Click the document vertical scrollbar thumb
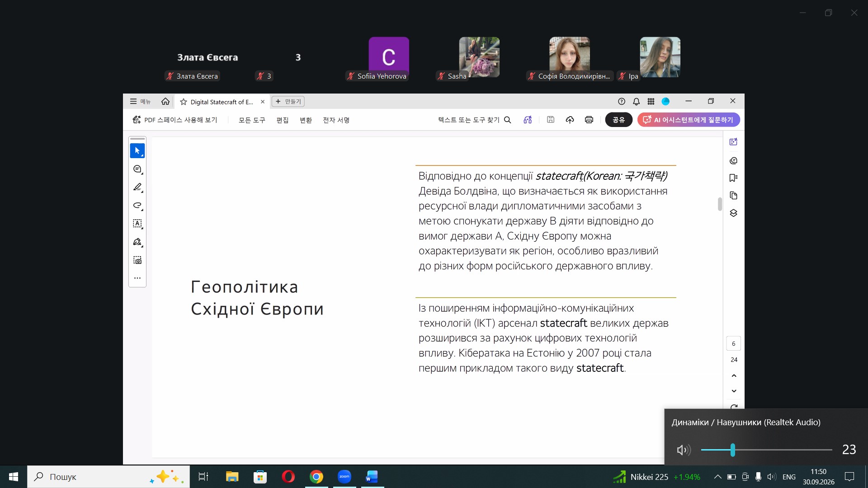 [720, 204]
